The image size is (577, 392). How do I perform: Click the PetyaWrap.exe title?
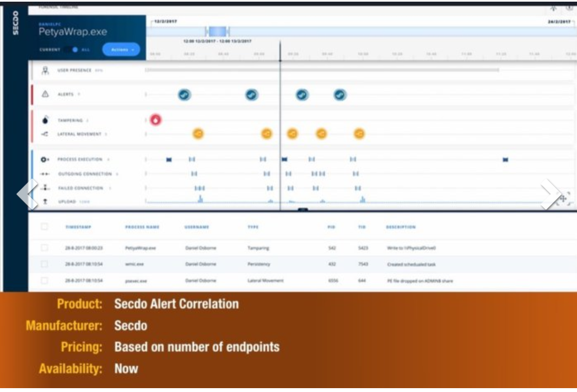[x=73, y=31]
